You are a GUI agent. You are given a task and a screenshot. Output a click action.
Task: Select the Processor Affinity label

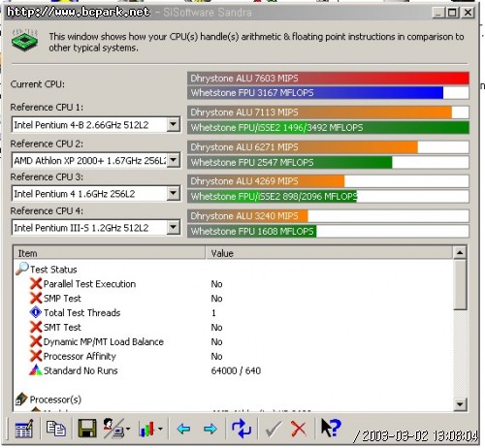pos(80,356)
